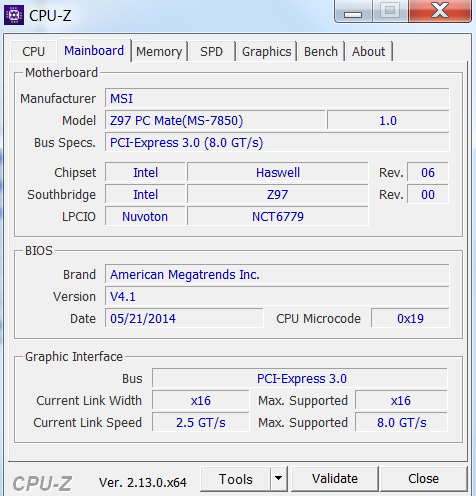Image resolution: width=476 pixels, height=496 pixels.
Task: Click the CPU Microcode value 0x19
Action: 410,319
